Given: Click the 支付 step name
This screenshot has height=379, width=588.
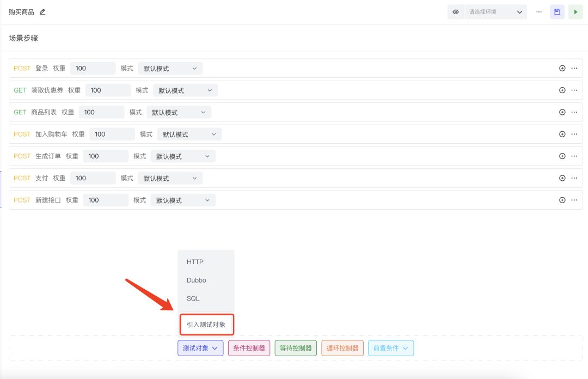Looking at the screenshot, I should [41, 178].
